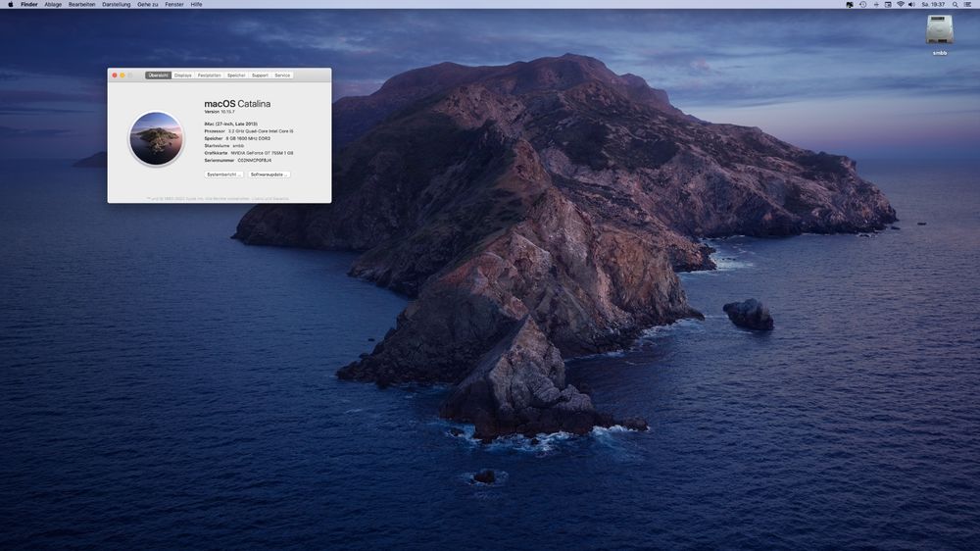Open the Darstellung menu
Viewport: 980px width, 551px height.
point(116,4)
